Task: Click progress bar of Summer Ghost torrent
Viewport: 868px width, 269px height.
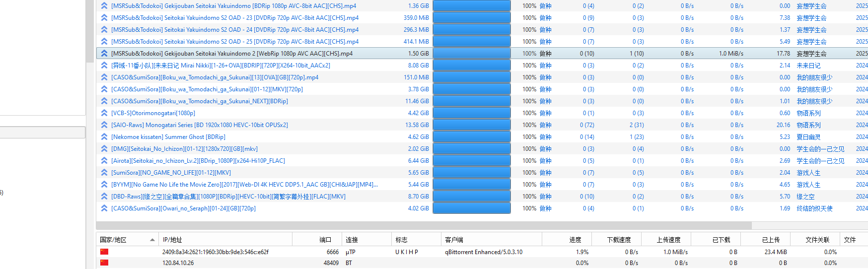Action: click(472, 137)
